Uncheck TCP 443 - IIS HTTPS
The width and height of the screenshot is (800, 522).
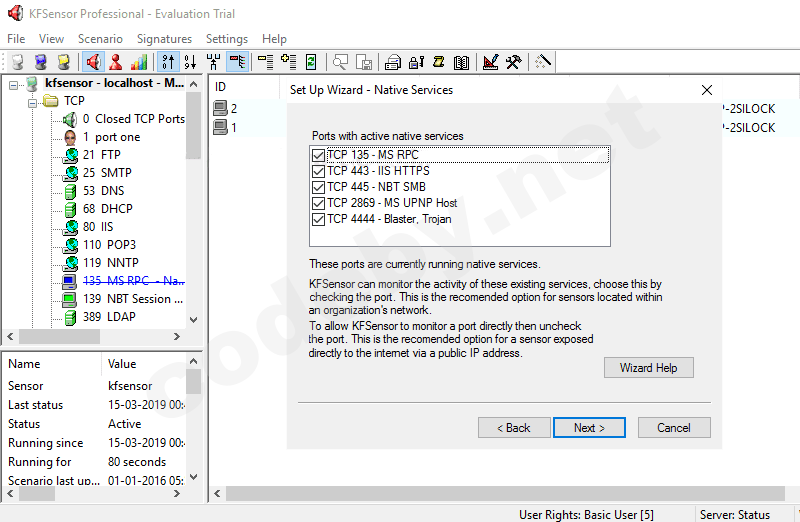318,171
